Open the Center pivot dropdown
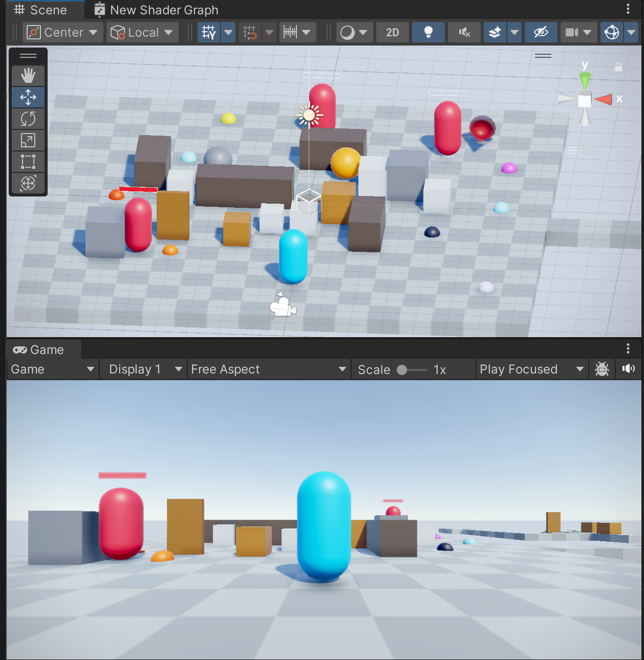The image size is (644, 660). point(63,32)
